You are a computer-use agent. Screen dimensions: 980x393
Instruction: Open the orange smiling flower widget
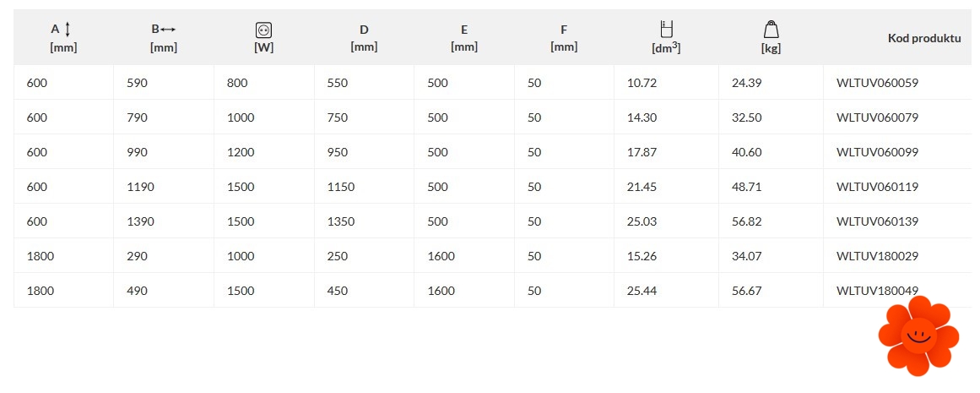point(918,336)
